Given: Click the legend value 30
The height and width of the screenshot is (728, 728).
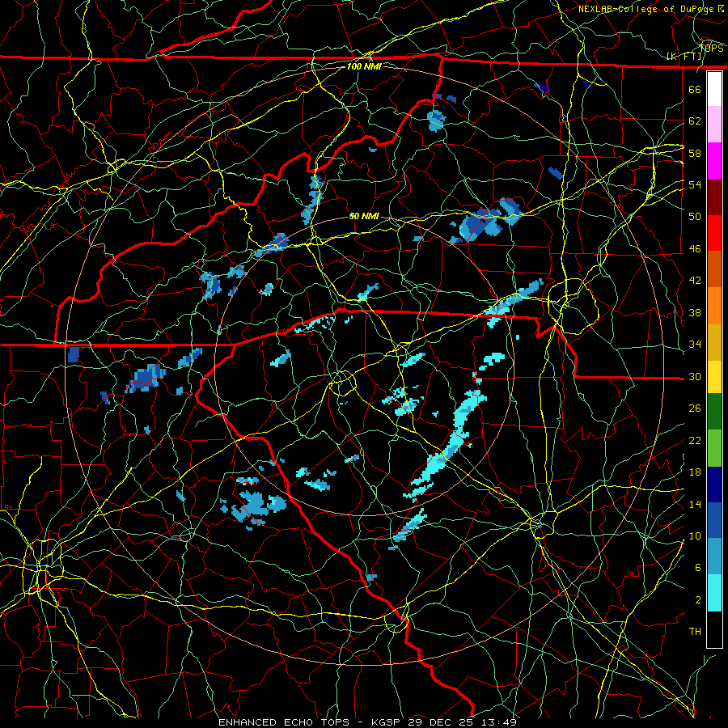Looking at the screenshot, I should (x=695, y=376).
